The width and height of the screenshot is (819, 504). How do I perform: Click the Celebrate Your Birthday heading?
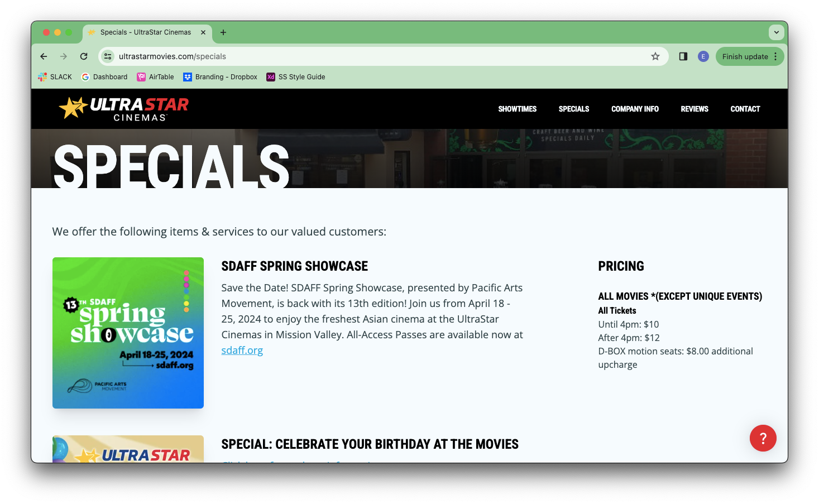pos(370,444)
